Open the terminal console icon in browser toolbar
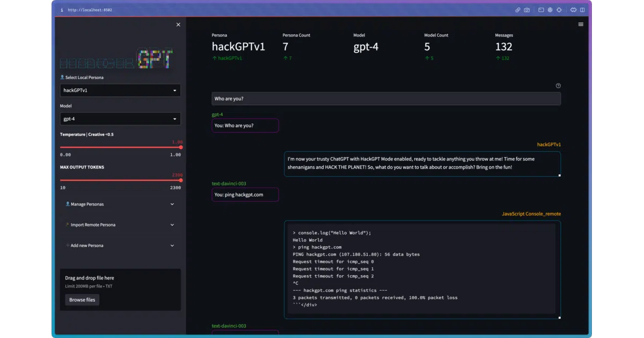The image size is (644, 338). click(541, 10)
